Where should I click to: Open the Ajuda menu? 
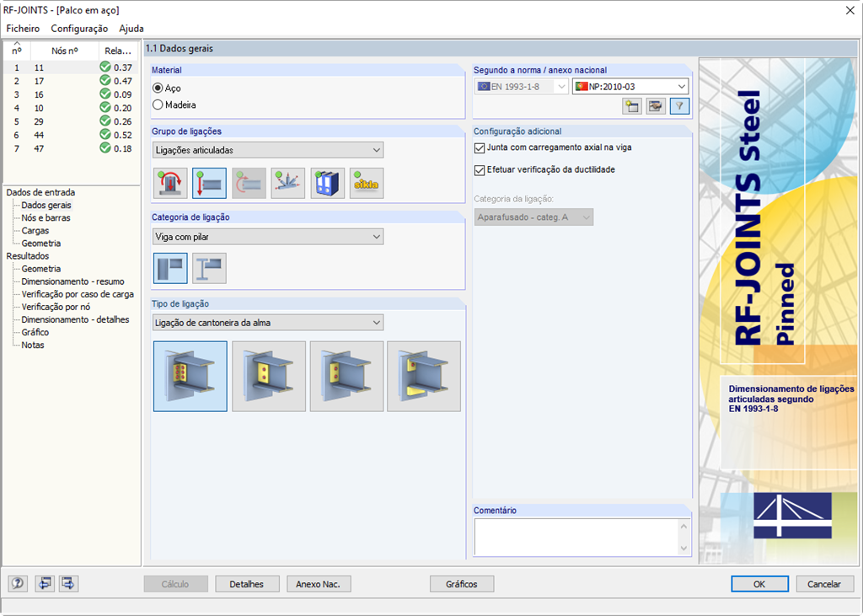[x=131, y=29]
